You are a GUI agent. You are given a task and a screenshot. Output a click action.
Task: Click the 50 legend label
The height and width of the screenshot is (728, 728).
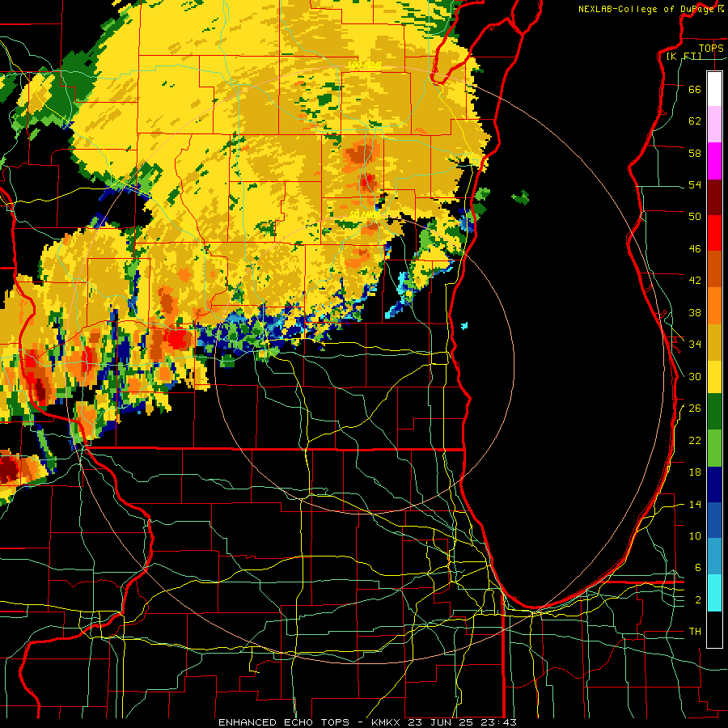tap(695, 216)
